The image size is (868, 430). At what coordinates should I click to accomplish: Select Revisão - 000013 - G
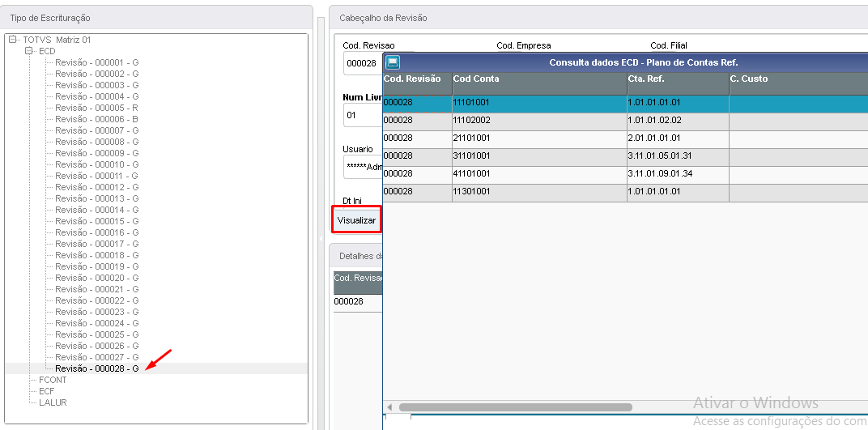click(97, 198)
